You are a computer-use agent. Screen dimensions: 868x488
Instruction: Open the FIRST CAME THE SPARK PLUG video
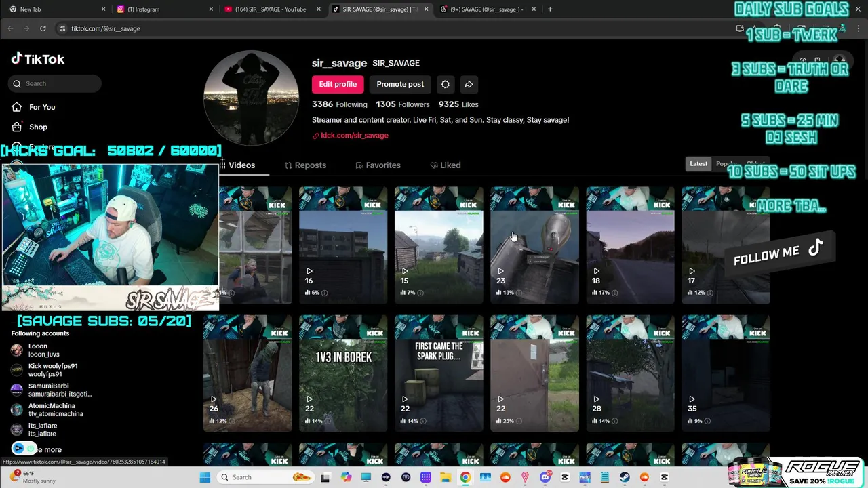coord(439,373)
